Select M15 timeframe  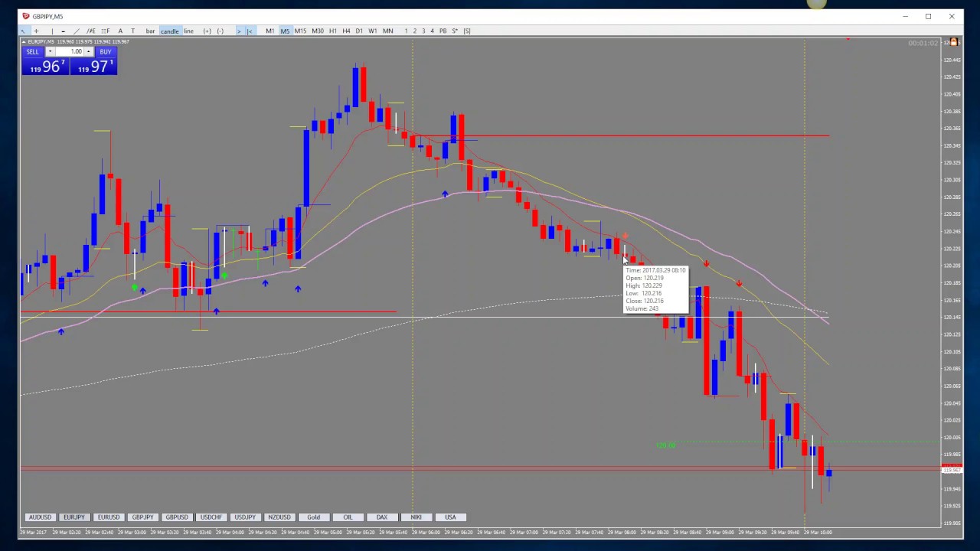pos(300,31)
